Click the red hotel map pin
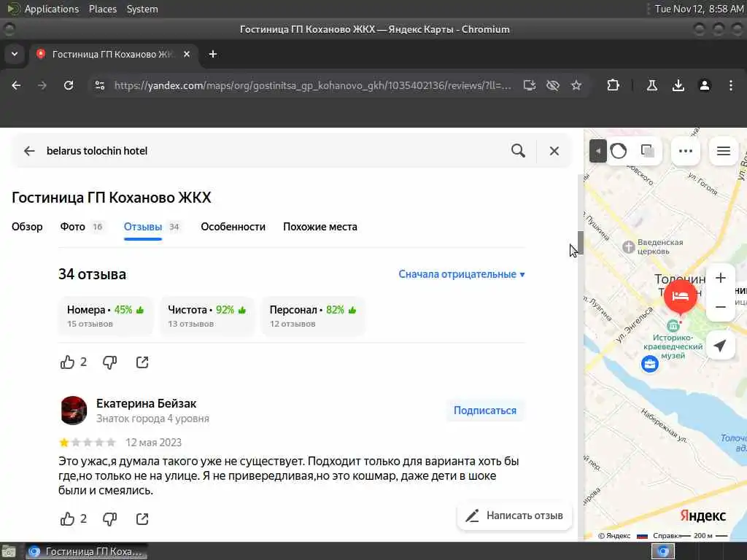Screen dimensions: 747x560 point(681,297)
